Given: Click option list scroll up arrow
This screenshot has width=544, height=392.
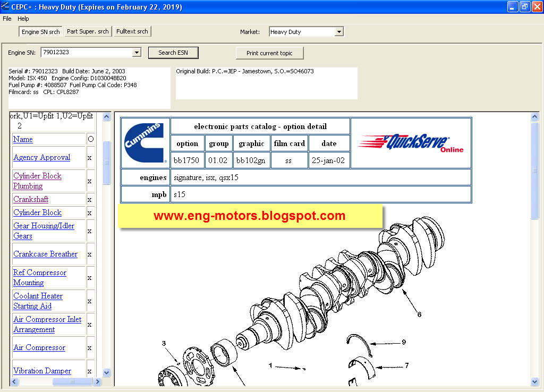Looking at the screenshot, I should click(106, 116).
